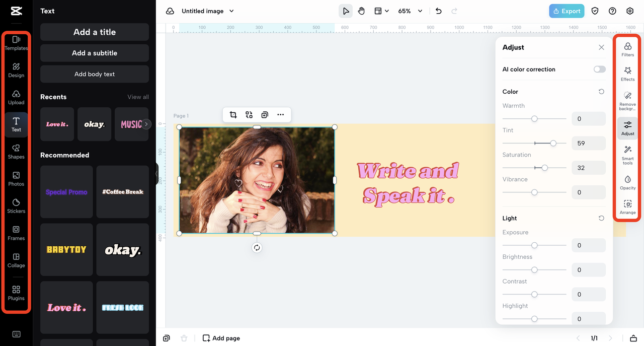Screen dimensions: 644x346
Task: Open the Filters tool
Action: [x=627, y=49]
